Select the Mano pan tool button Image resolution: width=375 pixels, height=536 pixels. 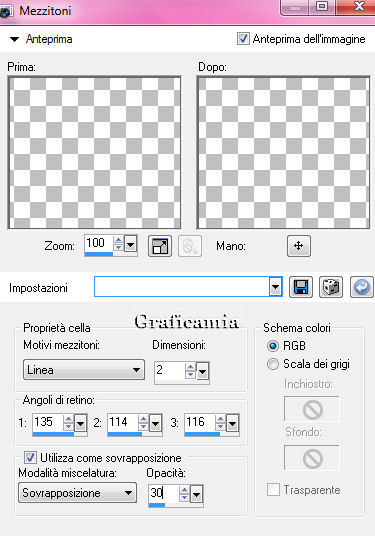click(299, 246)
